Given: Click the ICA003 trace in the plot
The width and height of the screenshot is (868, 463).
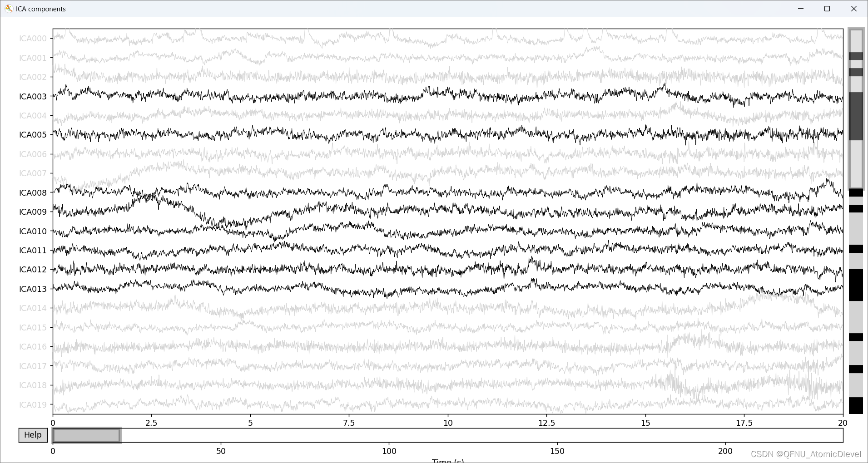Looking at the screenshot, I should coord(448,96).
